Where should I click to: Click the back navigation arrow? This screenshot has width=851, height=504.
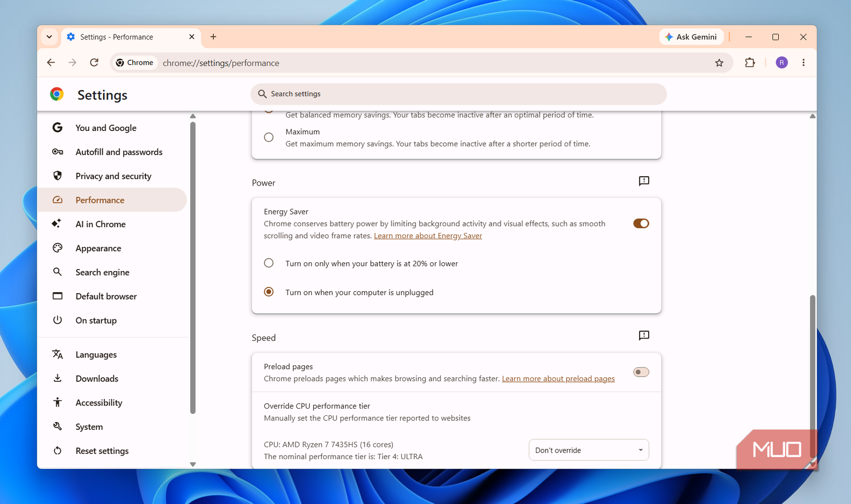(51, 63)
